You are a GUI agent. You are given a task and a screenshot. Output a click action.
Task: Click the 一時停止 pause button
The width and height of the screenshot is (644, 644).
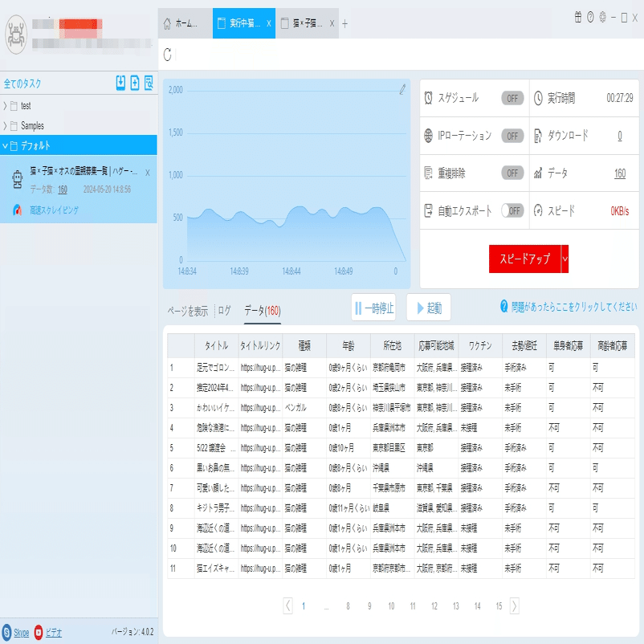pos(373,308)
